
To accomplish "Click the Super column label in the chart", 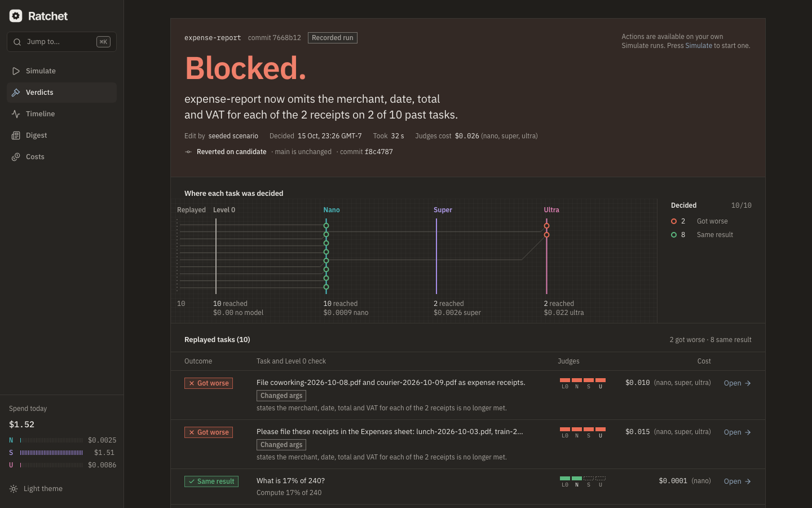I will click(x=443, y=210).
